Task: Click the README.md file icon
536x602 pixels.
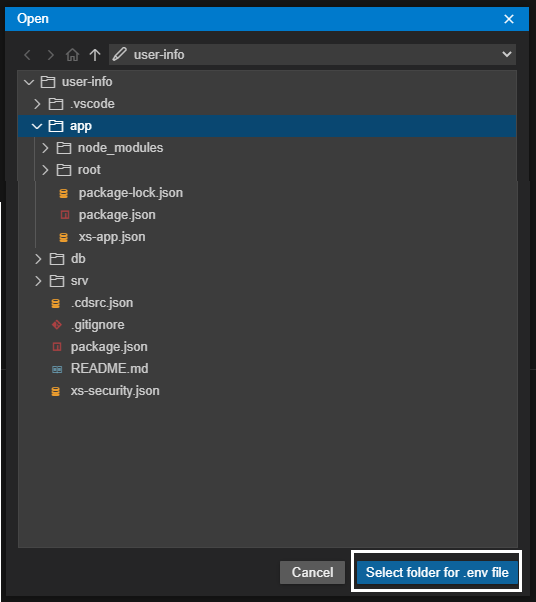Action: (x=57, y=369)
